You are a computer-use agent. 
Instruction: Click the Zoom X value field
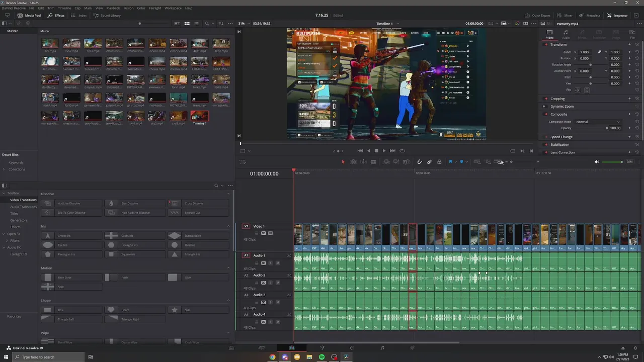pos(584,52)
